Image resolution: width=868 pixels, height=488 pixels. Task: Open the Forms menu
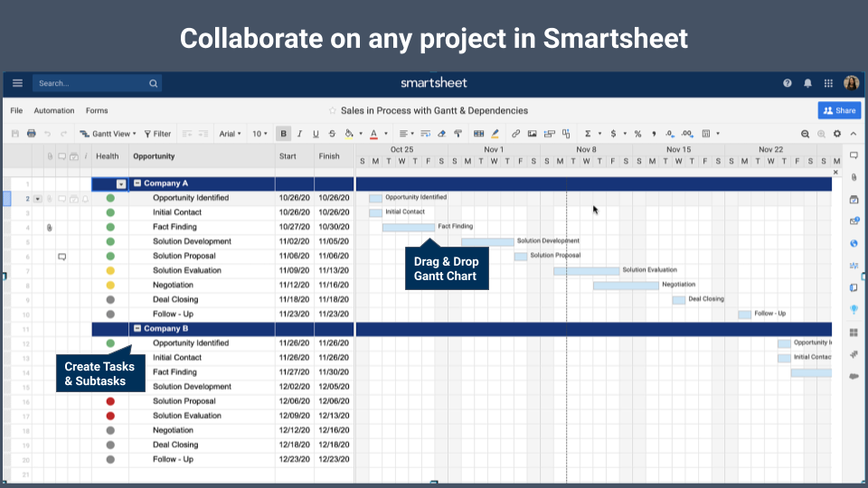[x=97, y=110]
